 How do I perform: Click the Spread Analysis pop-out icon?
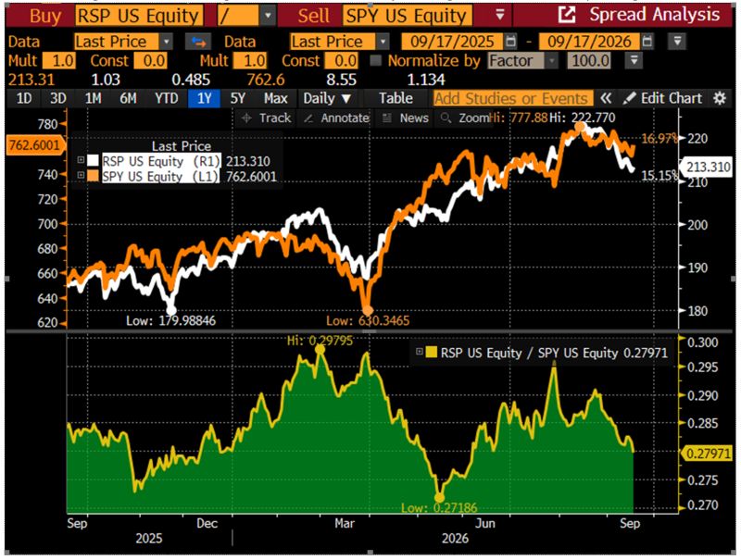tap(567, 15)
